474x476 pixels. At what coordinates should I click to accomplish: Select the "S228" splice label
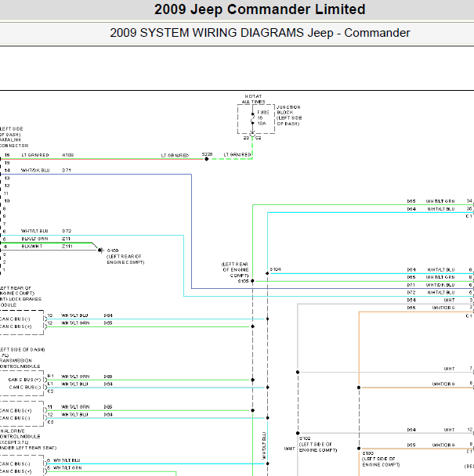click(207, 154)
